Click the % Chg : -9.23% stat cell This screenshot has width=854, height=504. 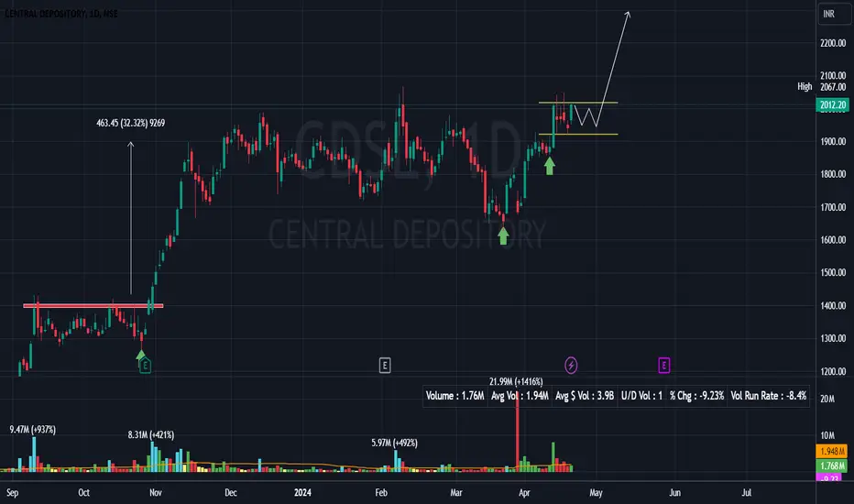point(696,396)
